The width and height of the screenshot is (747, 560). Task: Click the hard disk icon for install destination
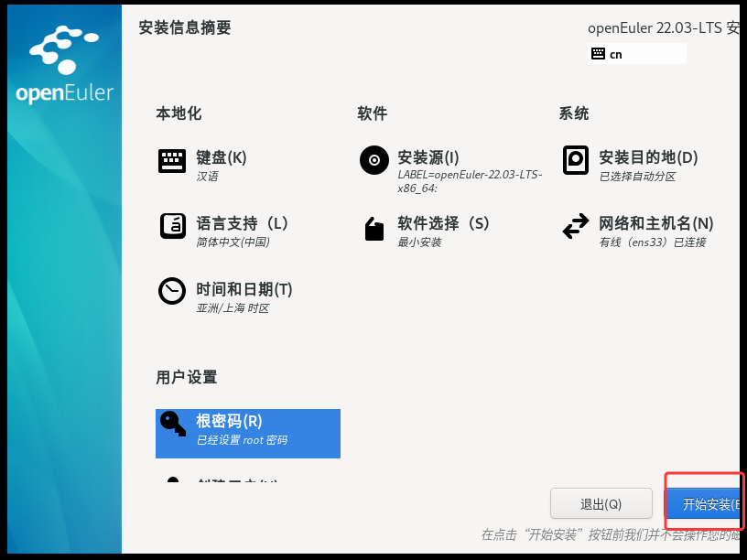coord(576,160)
